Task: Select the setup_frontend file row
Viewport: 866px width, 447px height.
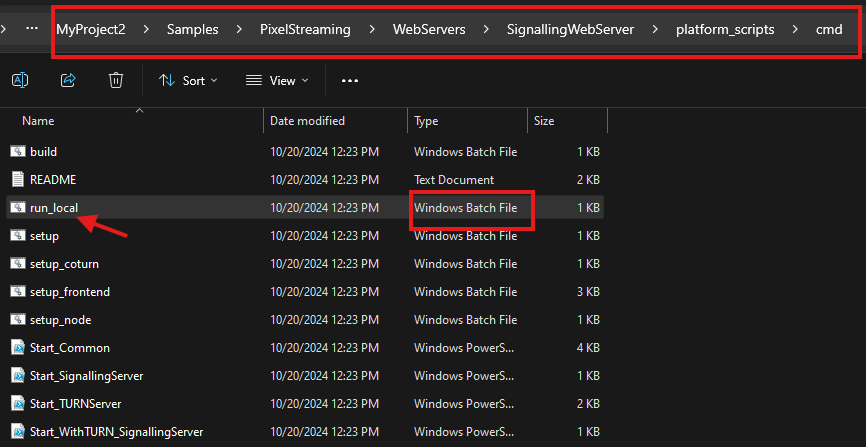Action: 70,292
